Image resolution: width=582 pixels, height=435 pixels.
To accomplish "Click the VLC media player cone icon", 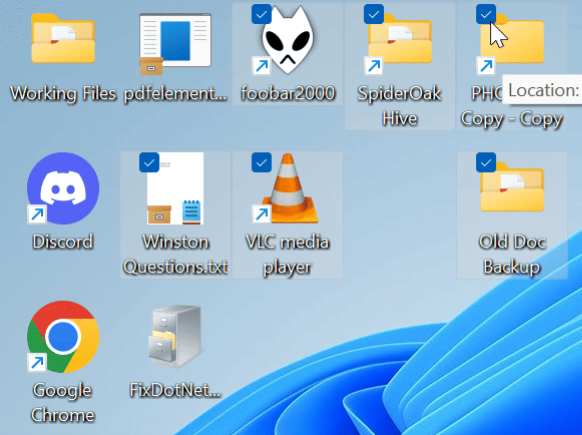I will point(291,188).
